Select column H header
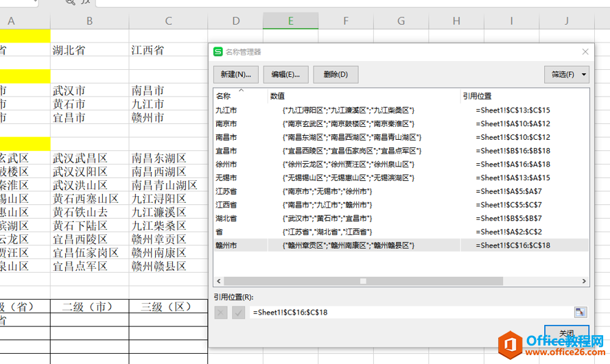This screenshot has width=610, height=364. point(456,21)
